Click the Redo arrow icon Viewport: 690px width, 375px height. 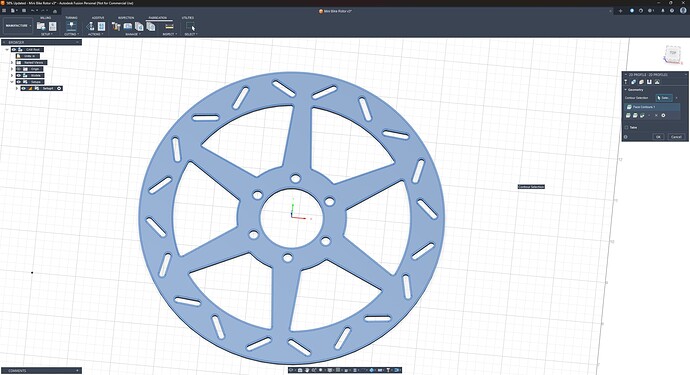tap(43, 11)
